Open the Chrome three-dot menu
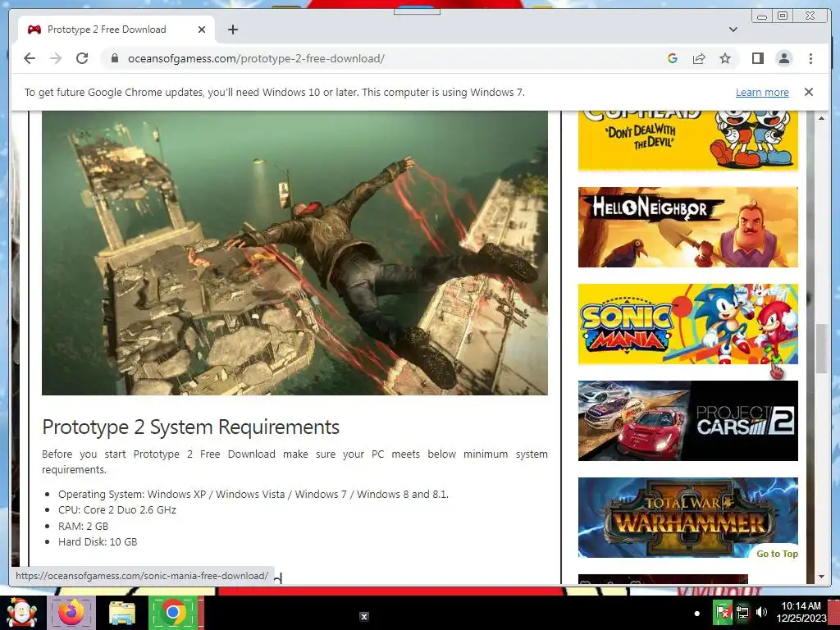Screen dimensions: 840x630 pyautogui.click(x=810, y=58)
